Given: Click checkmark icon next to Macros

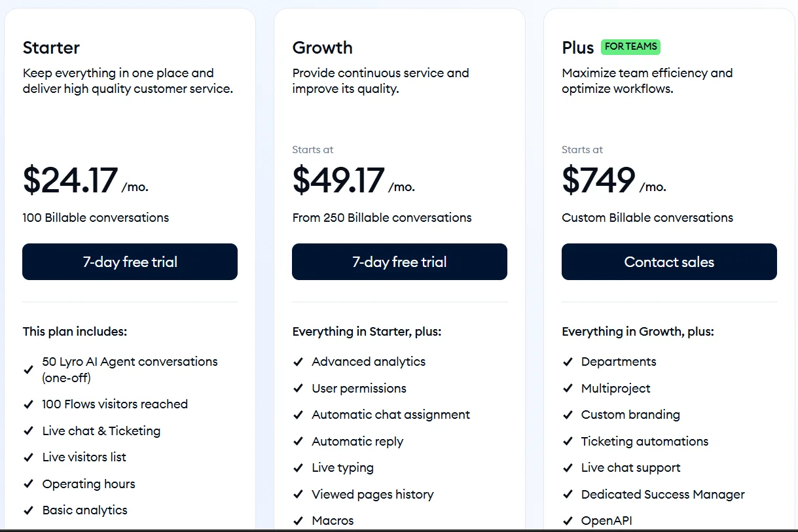Looking at the screenshot, I should (x=298, y=521).
